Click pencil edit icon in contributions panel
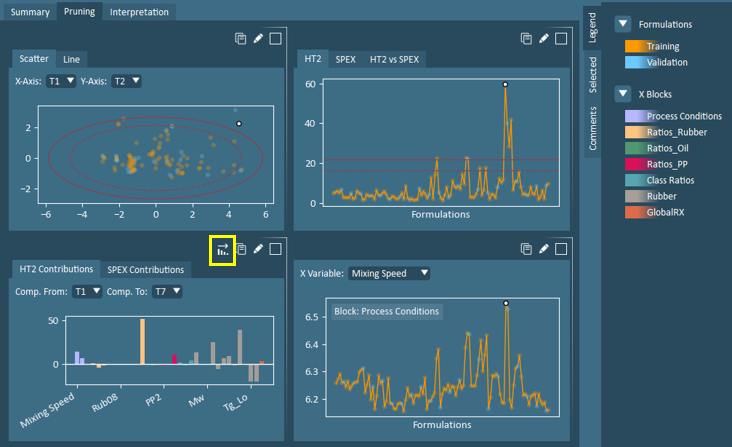The width and height of the screenshot is (732, 447). click(258, 249)
